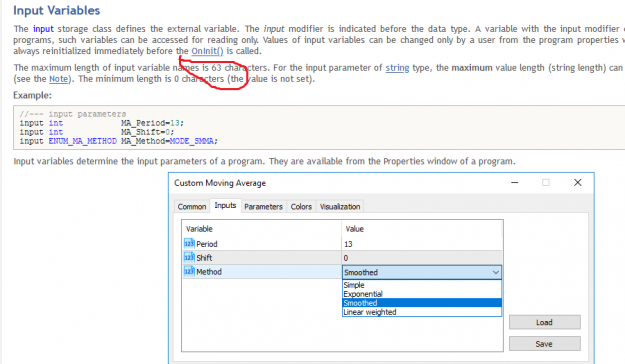The width and height of the screenshot is (625, 364).
Task: Switch to the Colors tab
Action: [x=301, y=207]
